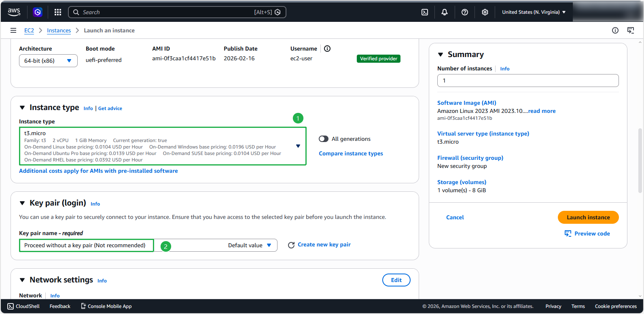Refresh the key pair list

[291, 245]
